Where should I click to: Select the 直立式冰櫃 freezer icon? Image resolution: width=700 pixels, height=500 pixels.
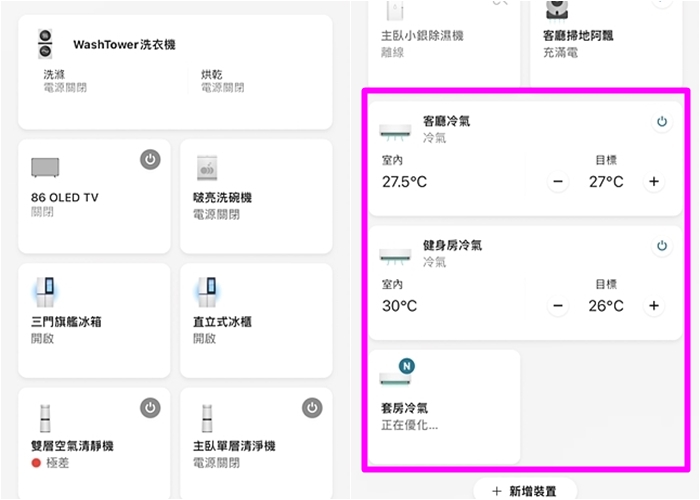(208, 293)
